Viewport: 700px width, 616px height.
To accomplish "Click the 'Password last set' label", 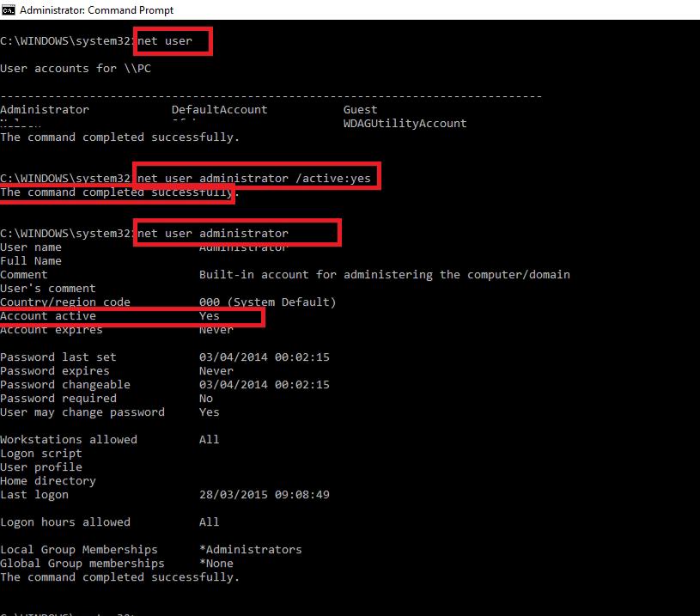I will pyautogui.click(x=58, y=357).
